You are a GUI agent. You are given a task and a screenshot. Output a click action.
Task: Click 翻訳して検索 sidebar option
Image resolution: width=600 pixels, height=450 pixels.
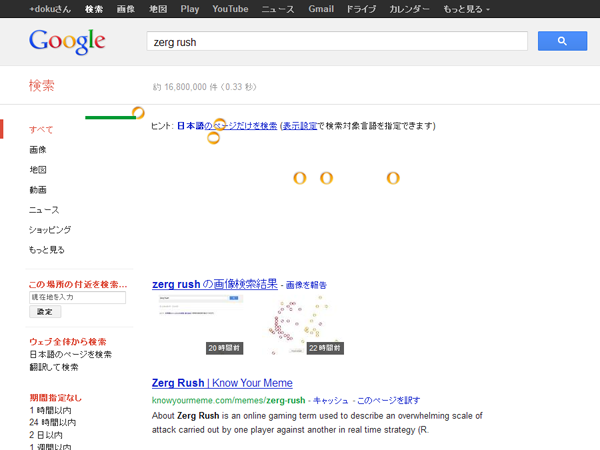click(54, 367)
